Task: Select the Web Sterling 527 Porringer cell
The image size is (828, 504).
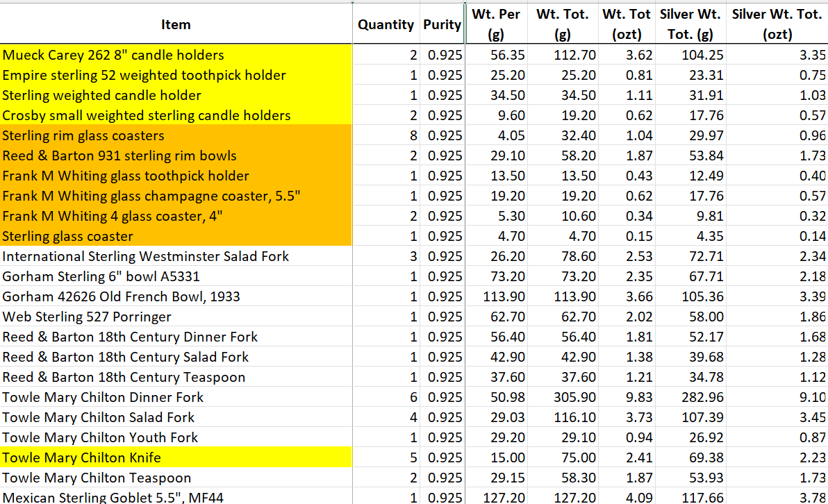Action: pyautogui.click(x=176, y=317)
